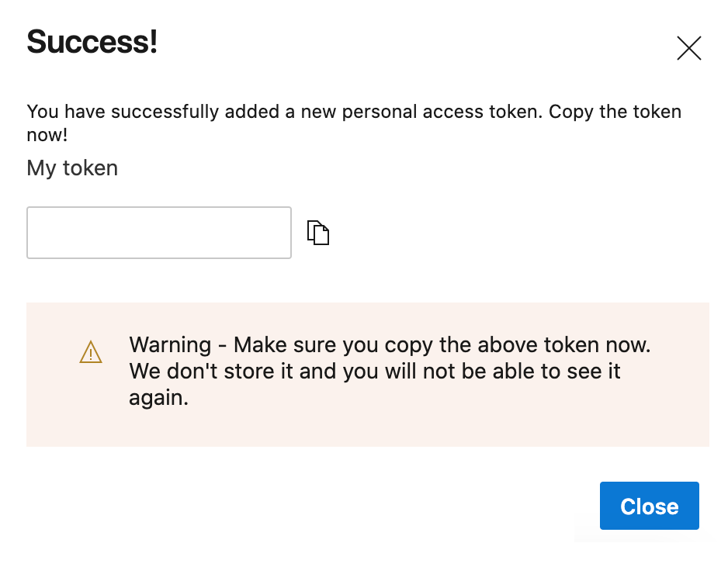Screen dimensions: 728x567
Task: Click the warning text about not storing the token
Action: pyautogui.click(x=388, y=371)
